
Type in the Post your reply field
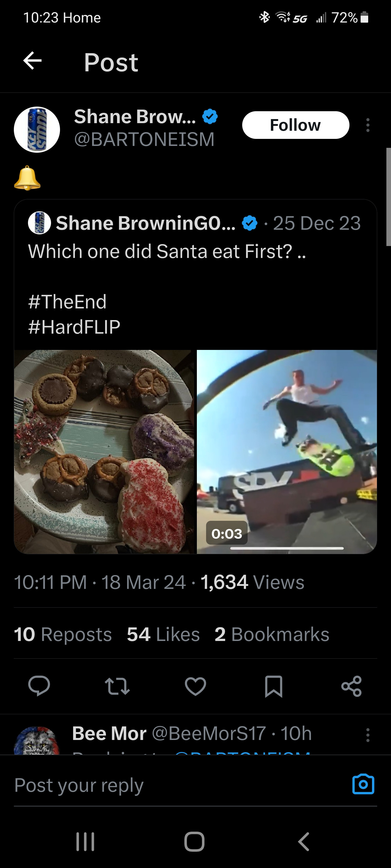(169, 785)
